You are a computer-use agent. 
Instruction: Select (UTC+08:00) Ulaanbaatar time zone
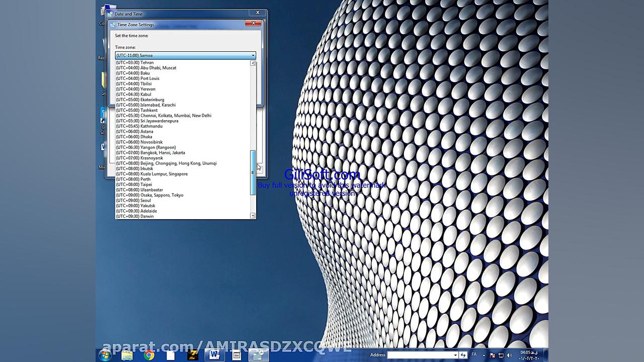(x=183, y=190)
